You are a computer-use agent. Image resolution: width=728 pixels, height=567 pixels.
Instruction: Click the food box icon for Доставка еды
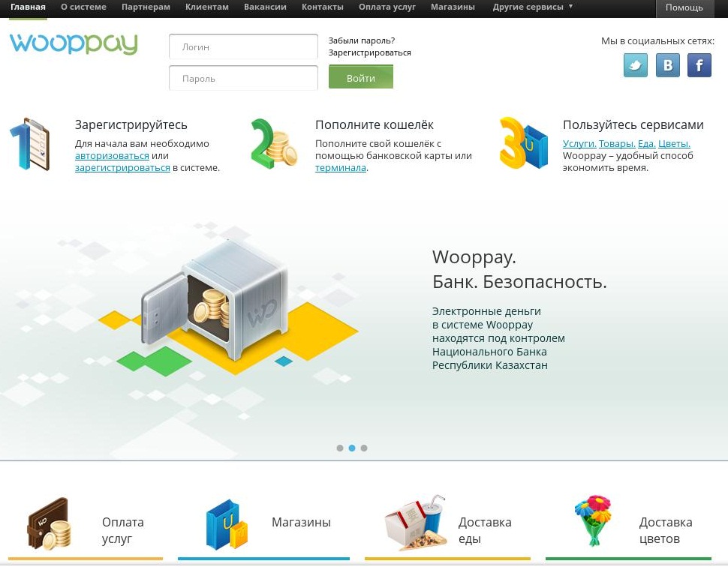coord(414,523)
